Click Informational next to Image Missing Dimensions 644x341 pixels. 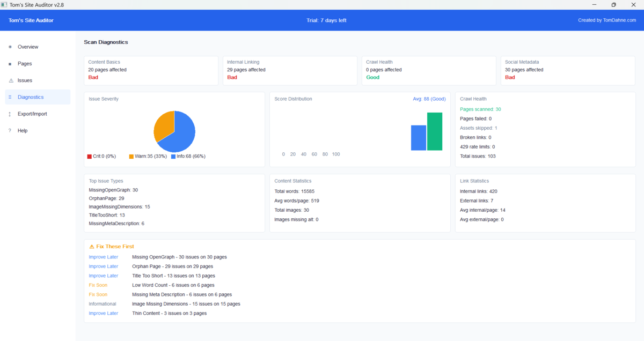(x=103, y=303)
